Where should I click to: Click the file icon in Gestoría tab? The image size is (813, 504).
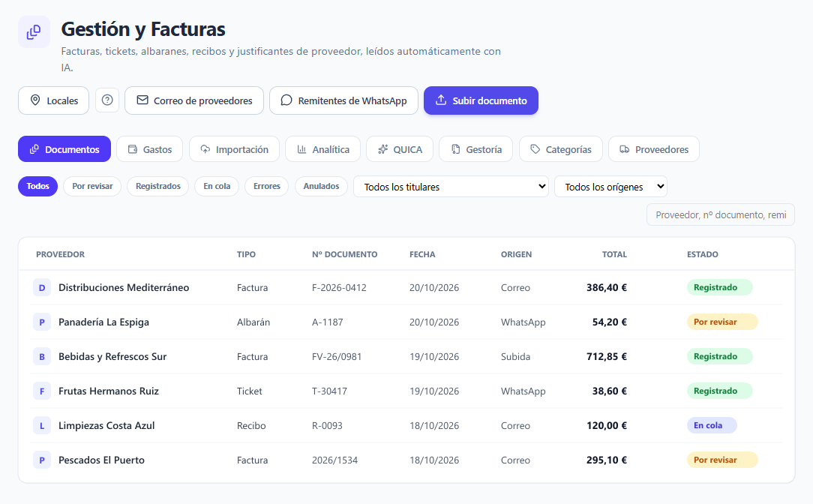(455, 149)
